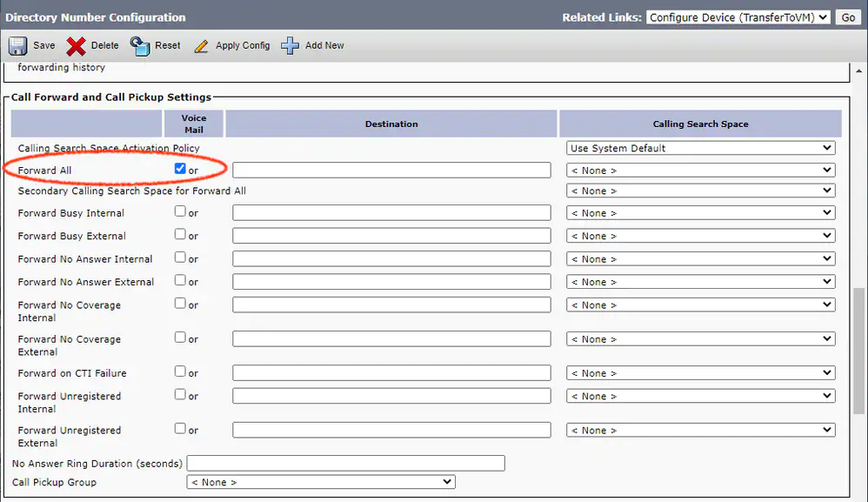This screenshot has width=868, height=502.
Task: Open the Call Pickup Group dropdown
Action: pyautogui.click(x=321, y=482)
